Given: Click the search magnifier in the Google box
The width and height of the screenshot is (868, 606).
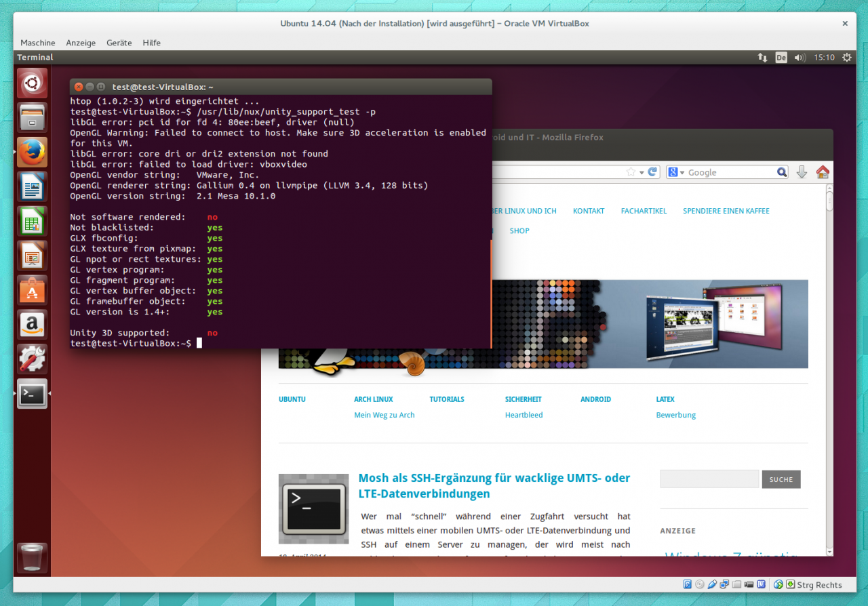Looking at the screenshot, I should pos(782,172).
